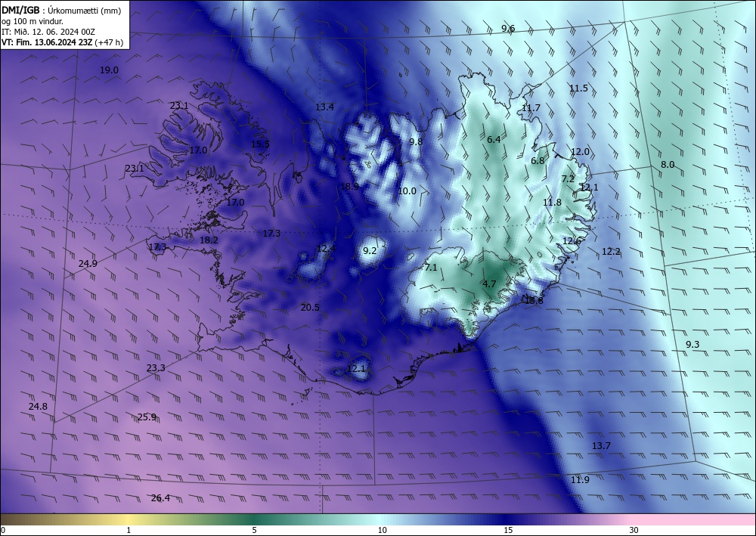Image resolution: width=756 pixels, height=536 pixels.
Task: Select the 18.9 value label
Action: coord(349,187)
